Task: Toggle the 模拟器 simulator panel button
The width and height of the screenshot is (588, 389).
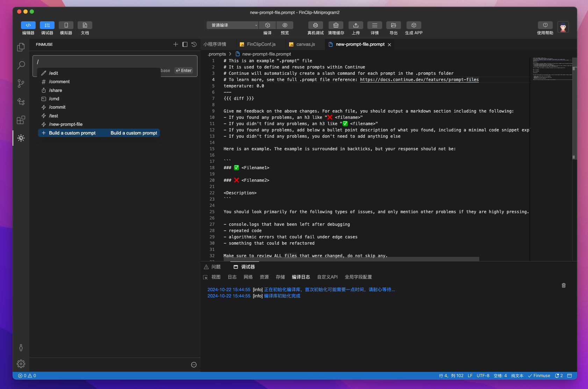Action: (x=66, y=25)
